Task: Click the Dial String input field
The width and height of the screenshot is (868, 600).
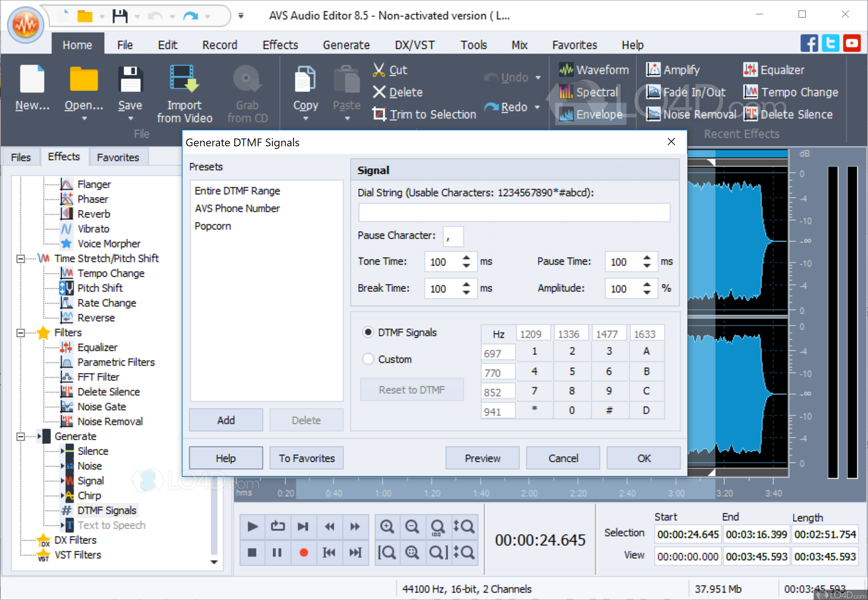Action: pyautogui.click(x=514, y=212)
